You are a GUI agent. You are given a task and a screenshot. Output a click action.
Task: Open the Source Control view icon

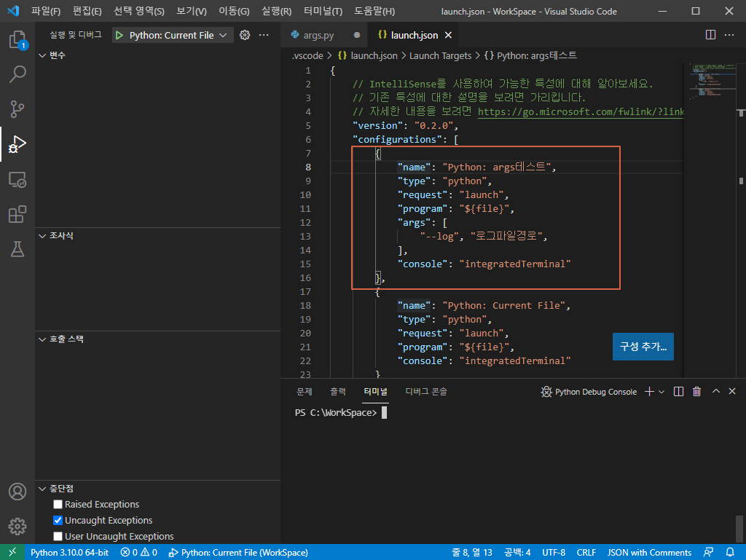click(17, 109)
